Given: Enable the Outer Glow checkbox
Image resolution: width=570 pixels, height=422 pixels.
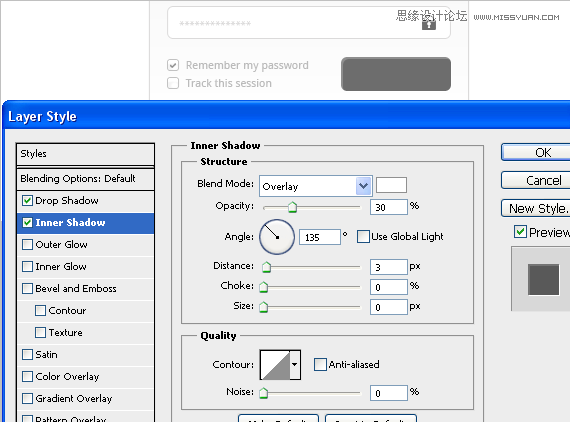Looking at the screenshot, I should pyautogui.click(x=27, y=245).
